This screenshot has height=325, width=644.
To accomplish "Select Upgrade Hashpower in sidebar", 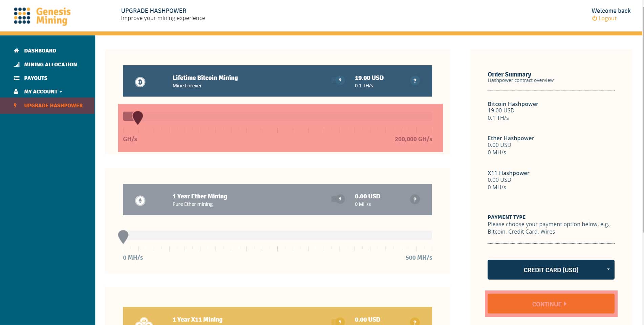I will point(47,105).
